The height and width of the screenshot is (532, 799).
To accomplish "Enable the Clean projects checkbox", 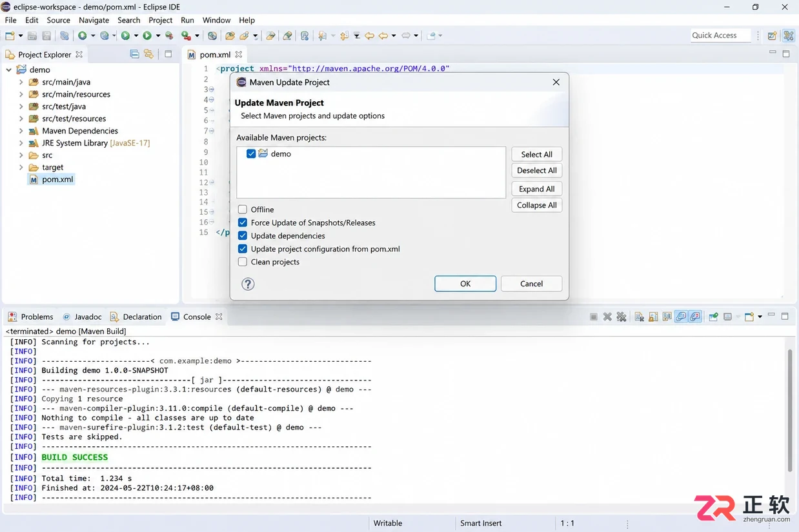I will [x=243, y=262].
